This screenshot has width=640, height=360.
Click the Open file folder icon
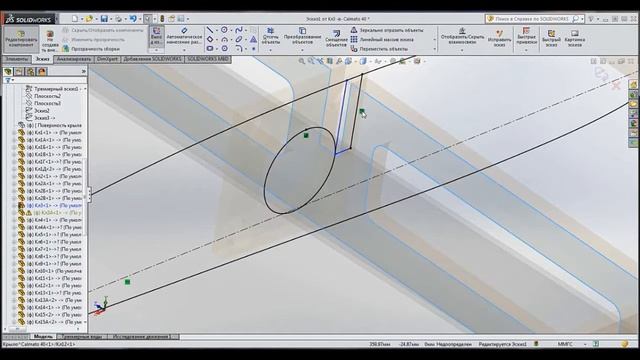[89, 19]
